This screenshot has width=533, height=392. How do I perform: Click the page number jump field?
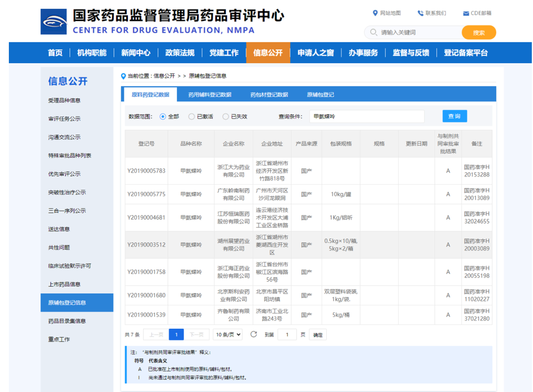[x=287, y=335]
